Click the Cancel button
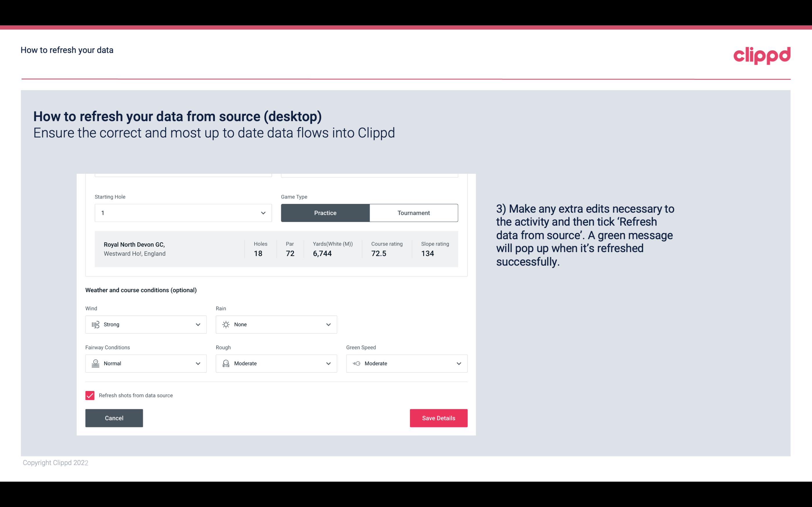 point(114,418)
